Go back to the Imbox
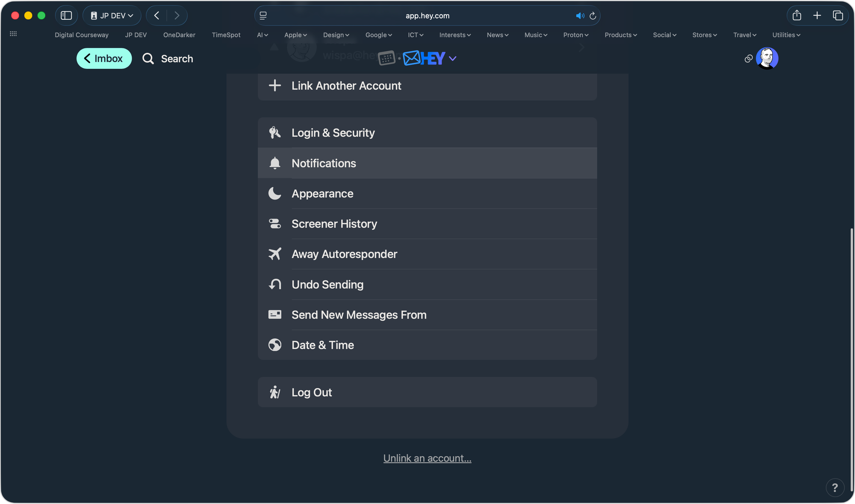 (104, 59)
